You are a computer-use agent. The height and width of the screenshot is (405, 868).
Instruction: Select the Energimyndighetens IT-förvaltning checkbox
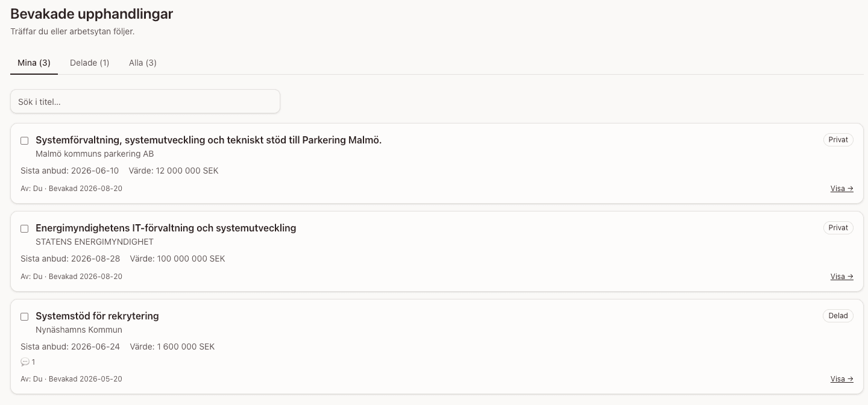pos(25,228)
